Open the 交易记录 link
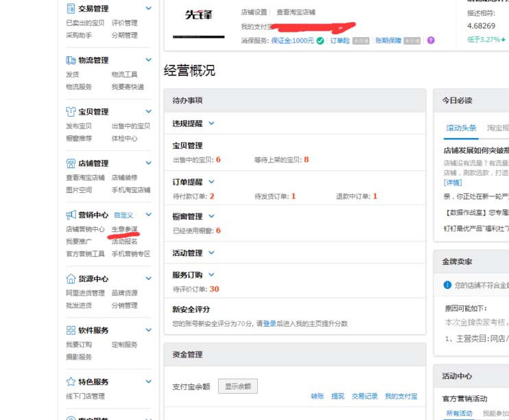 click(x=364, y=396)
